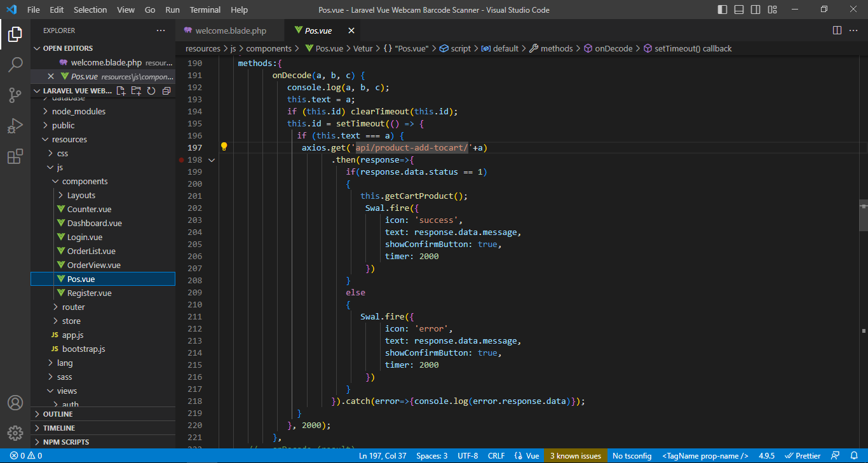
Task: Open the Selection menu
Action: coord(90,10)
